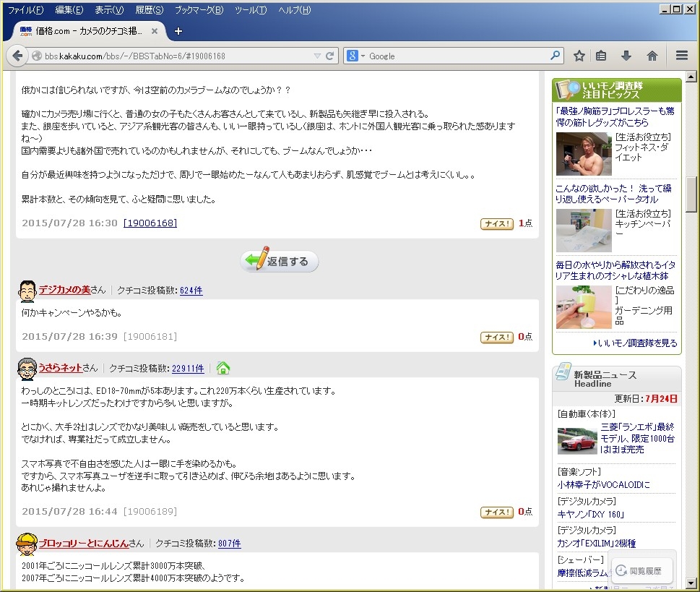Click the red Lancer car thumbnail
This screenshot has width=700, height=592.
(576, 440)
